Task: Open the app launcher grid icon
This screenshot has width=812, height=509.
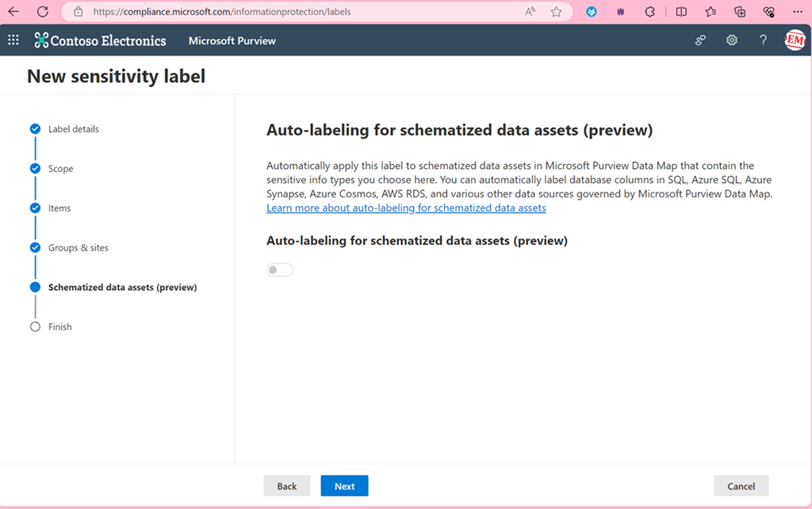Action: [13, 40]
